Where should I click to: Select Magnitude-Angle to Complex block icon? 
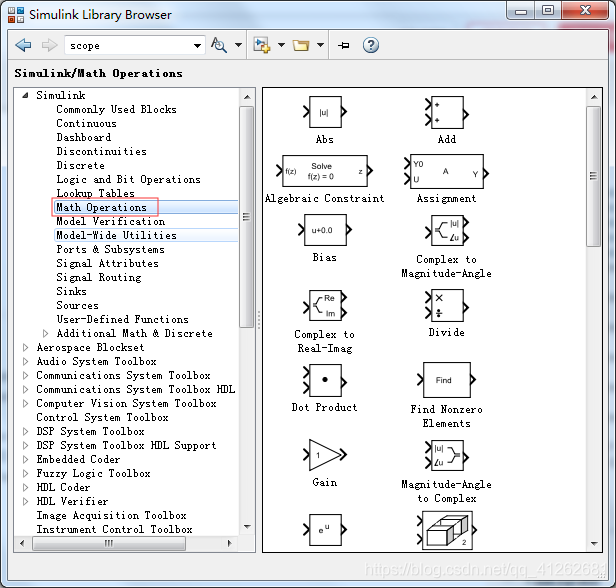(447, 456)
